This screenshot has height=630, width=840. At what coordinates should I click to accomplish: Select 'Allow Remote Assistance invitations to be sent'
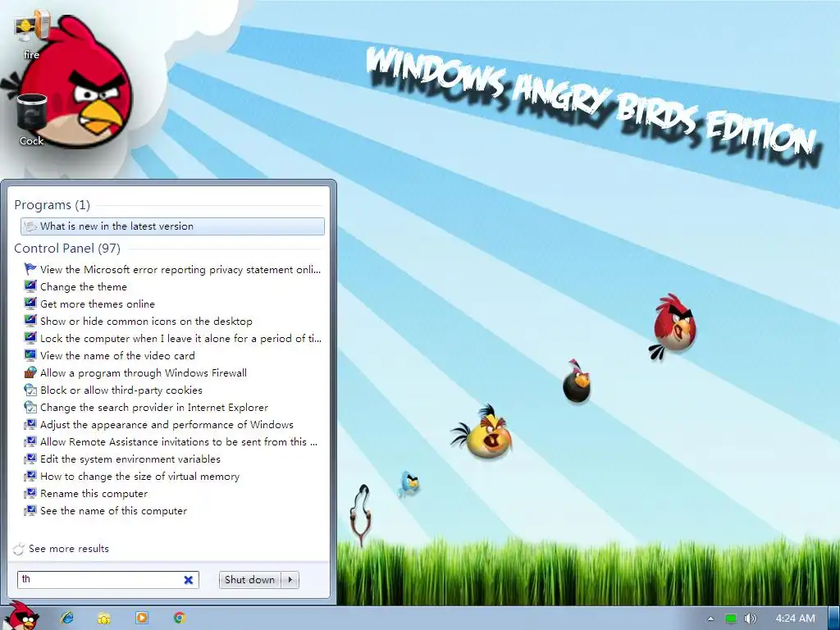(172, 442)
